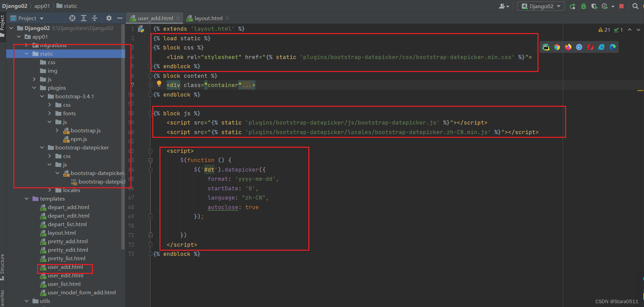644x307 pixels.
Task: Click the Select Opened File locate icon
Action: click(x=72, y=18)
